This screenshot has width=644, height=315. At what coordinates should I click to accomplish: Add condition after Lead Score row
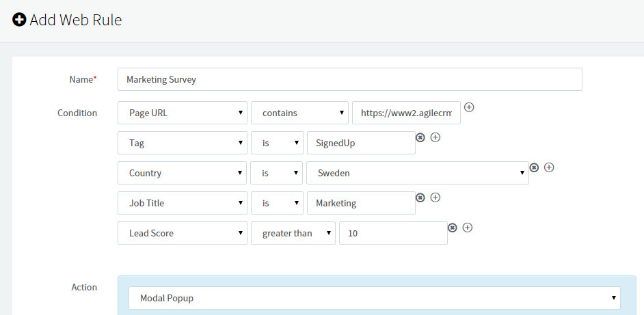pyautogui.click(x=468, y=228)
